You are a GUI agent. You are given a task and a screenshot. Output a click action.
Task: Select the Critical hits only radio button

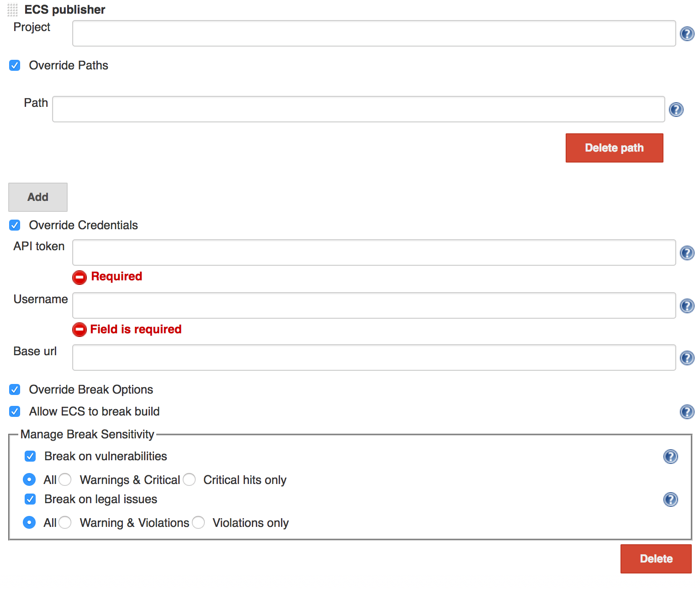tap(189, 480)
